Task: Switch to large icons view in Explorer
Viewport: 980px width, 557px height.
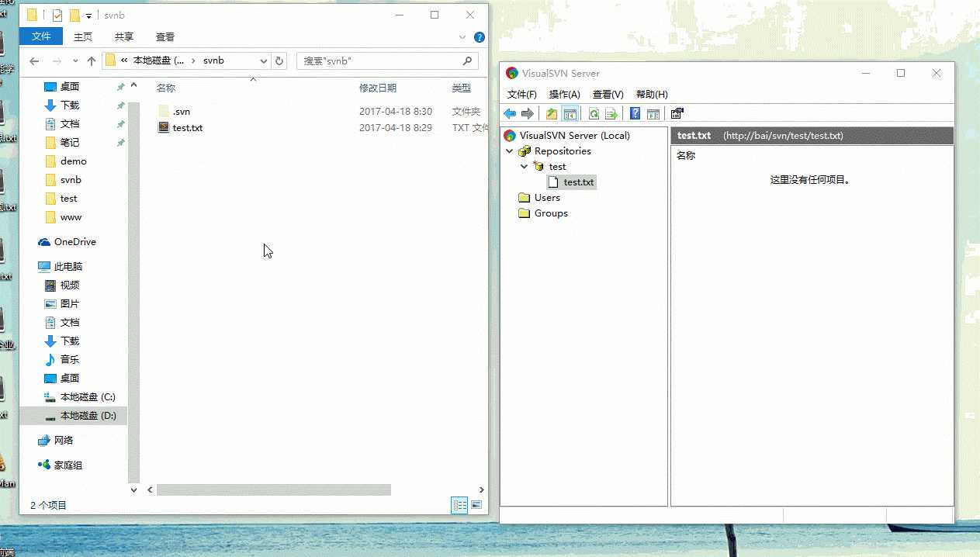Action: tap(476, 505)
